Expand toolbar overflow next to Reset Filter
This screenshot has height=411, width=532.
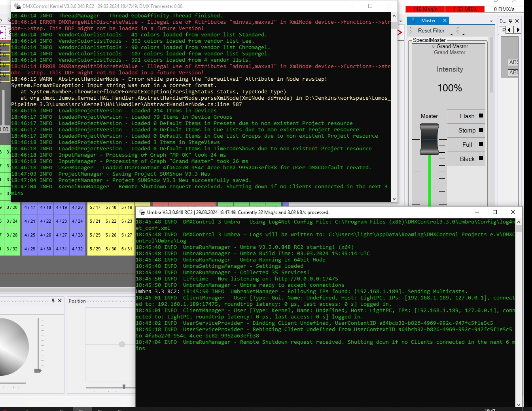pos(451,34)
